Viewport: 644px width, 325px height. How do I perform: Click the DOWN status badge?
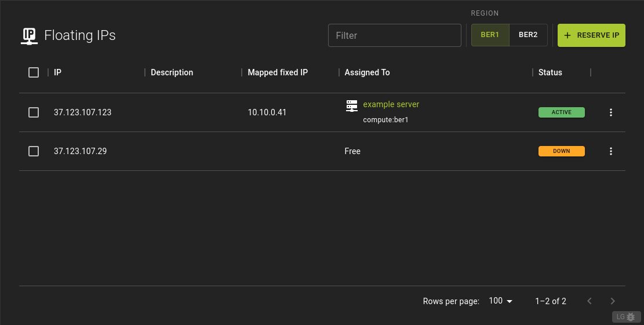click(562, 151)
